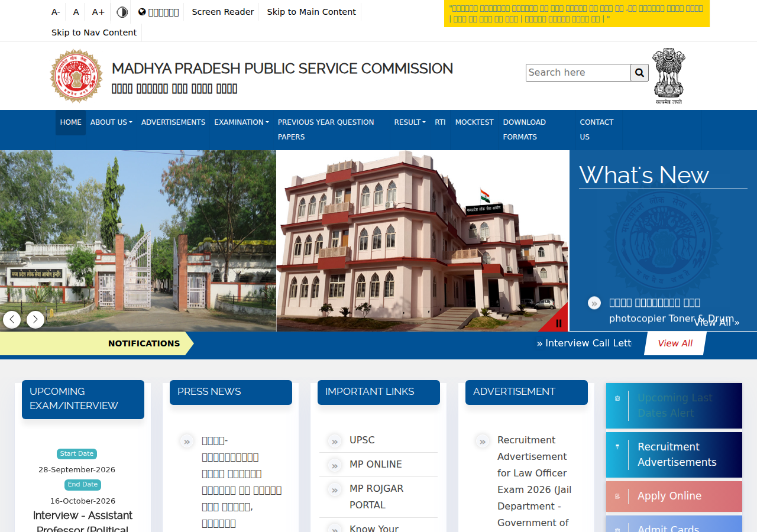This screenshot has width=757, height=532.
Task: Click arrow icon beside MP ONLINE
Action: tap(335, 465)
